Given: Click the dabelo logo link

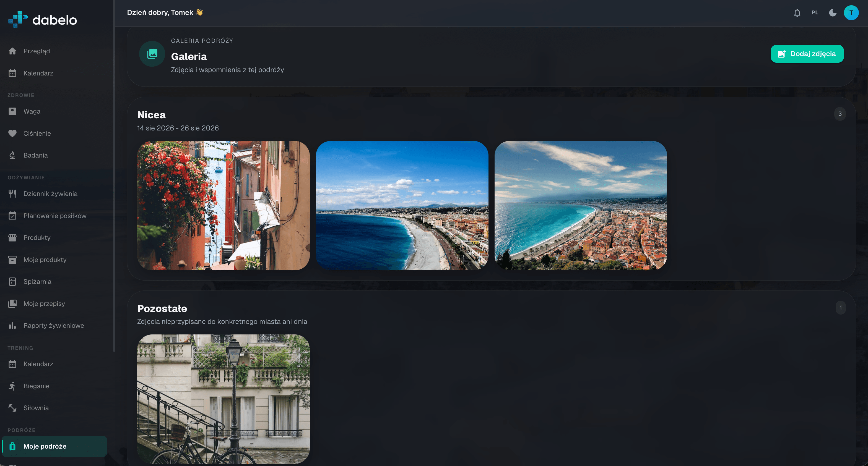Looking at the screenshot, I should 43,20.
